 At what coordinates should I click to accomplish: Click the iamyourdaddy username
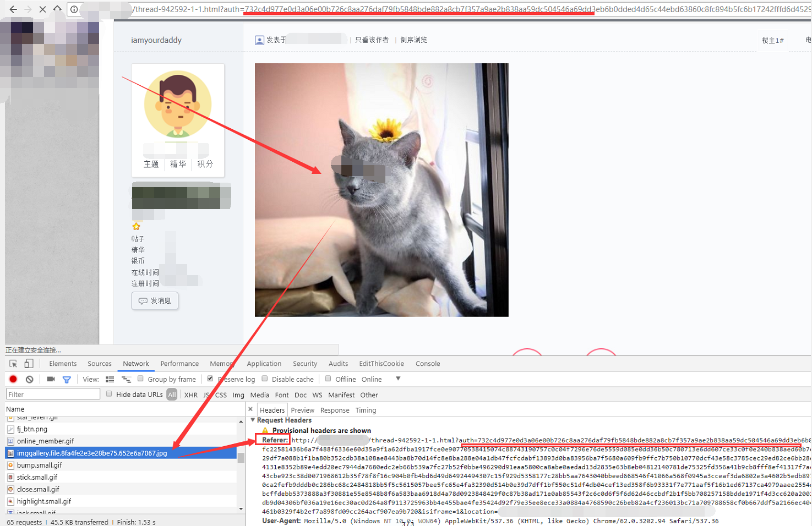156,40
